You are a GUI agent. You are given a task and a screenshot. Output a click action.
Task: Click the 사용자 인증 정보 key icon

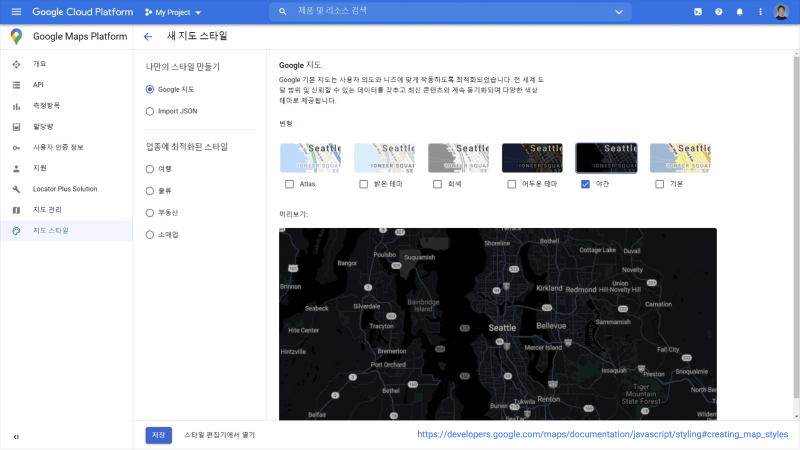click(16, 147)
